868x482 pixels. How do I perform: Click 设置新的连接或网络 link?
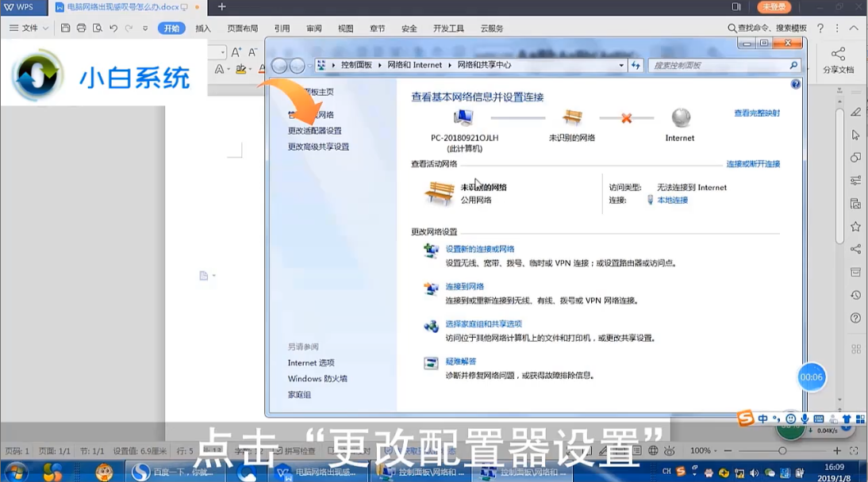pos(480,249)
